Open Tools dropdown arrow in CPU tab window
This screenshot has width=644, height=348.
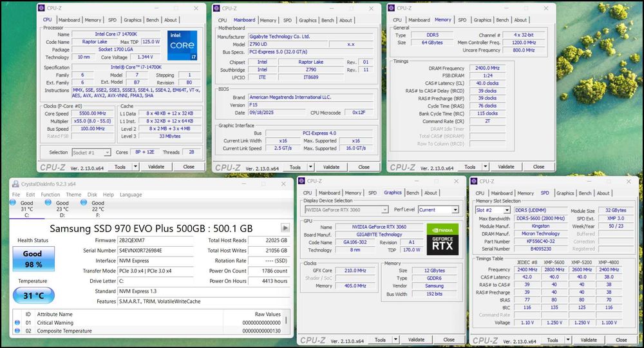coord(135,166)
